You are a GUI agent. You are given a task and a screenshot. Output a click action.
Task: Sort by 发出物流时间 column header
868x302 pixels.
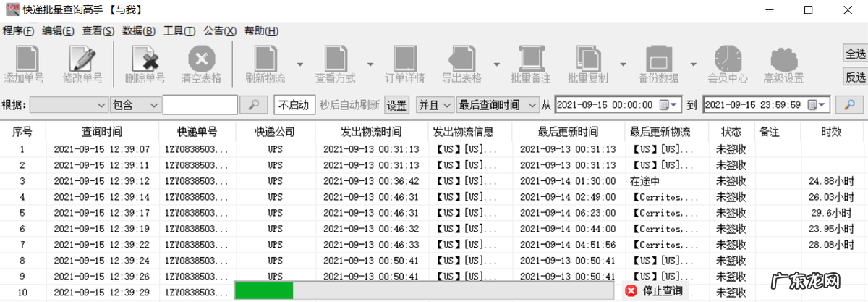[370, 132]
